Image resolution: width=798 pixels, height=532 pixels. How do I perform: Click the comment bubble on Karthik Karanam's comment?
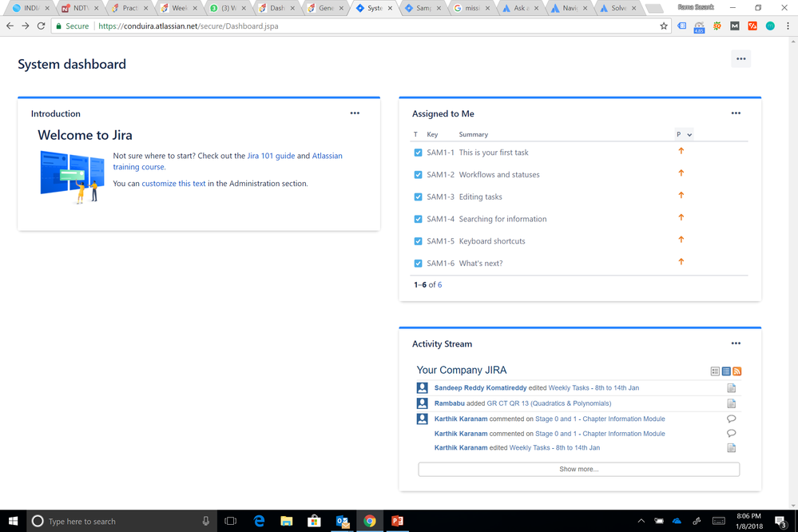pos(731,418)
